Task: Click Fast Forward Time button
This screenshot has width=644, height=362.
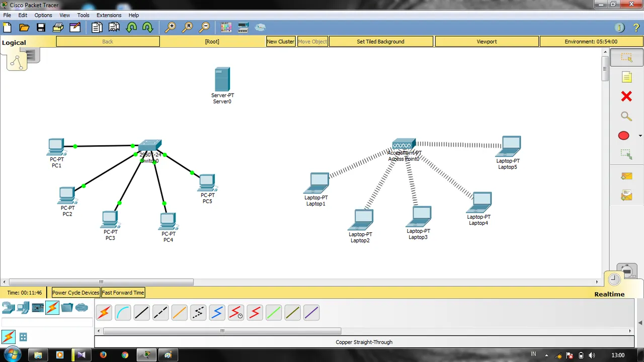Action: [x=123, y=293]
